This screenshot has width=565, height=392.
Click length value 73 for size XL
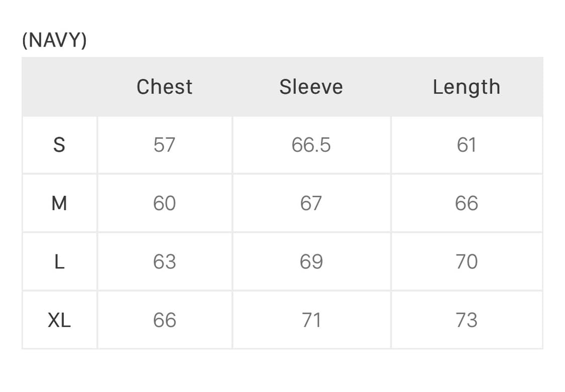(466, 320)
